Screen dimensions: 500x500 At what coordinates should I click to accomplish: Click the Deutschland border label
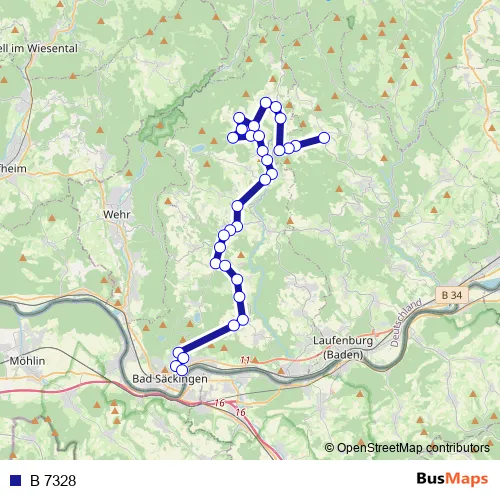pyautogui.click(x=406, y=323)
